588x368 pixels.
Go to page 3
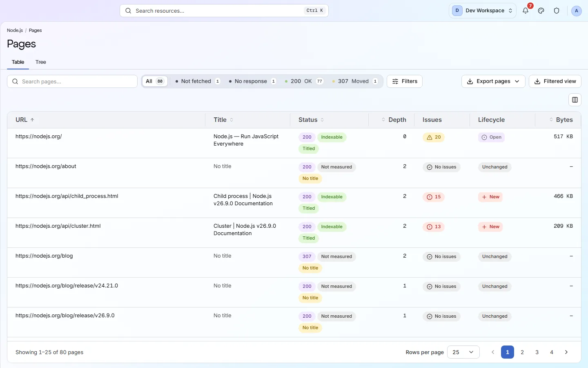pos(537,352)
